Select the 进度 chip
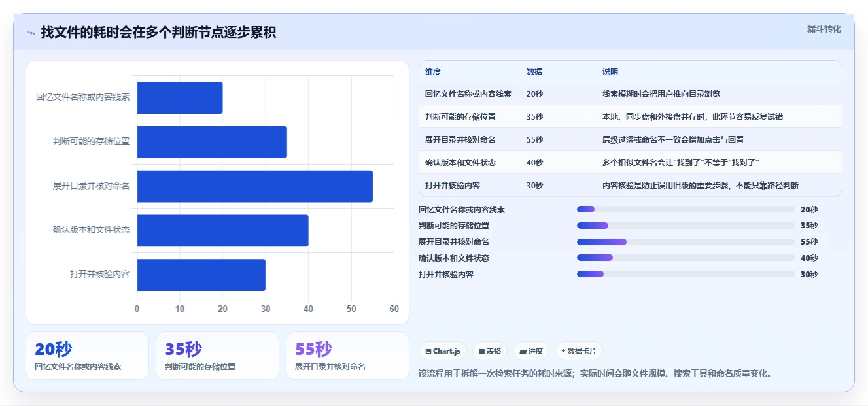The image size is (868, 406). tap(531, 351)
